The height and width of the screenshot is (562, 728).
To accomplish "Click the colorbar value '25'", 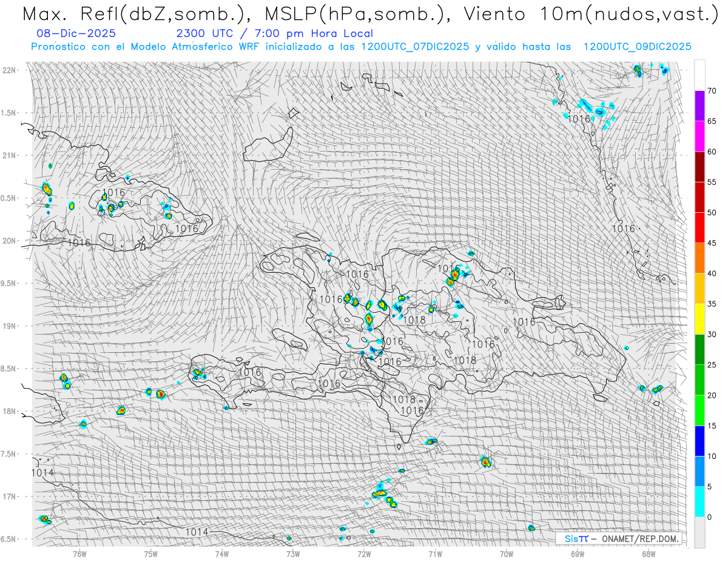I will coord(712,365).
